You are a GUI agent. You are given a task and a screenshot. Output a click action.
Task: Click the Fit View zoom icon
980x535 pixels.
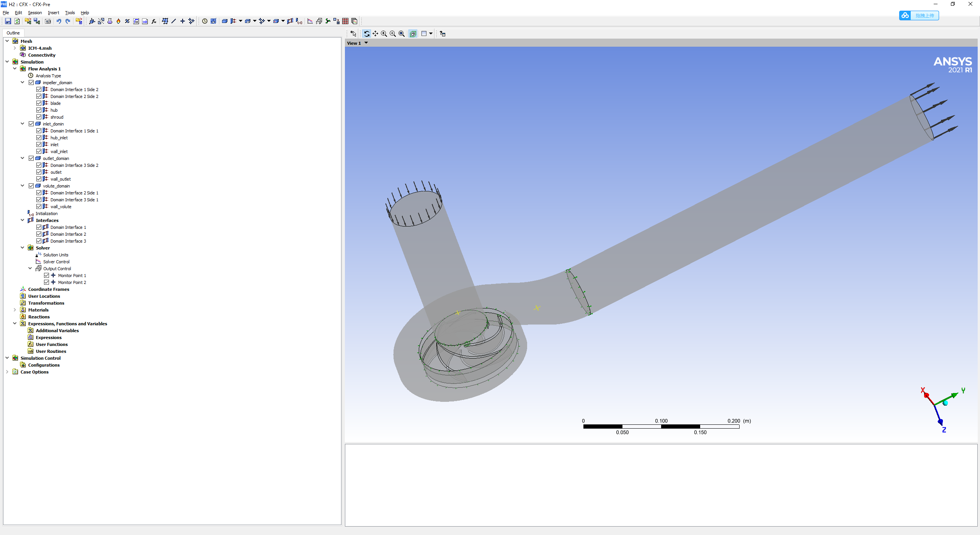(x=402, y=34)
